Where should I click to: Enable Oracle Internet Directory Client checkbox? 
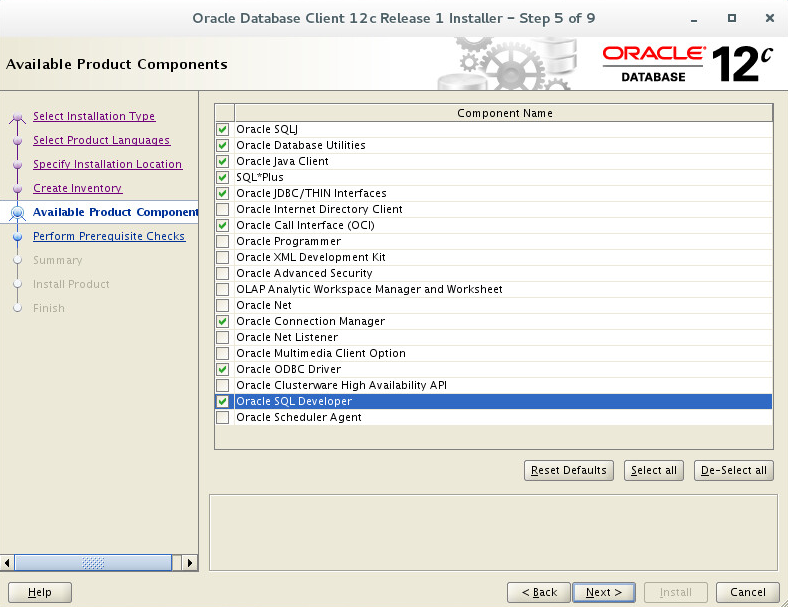click(223, 209)
